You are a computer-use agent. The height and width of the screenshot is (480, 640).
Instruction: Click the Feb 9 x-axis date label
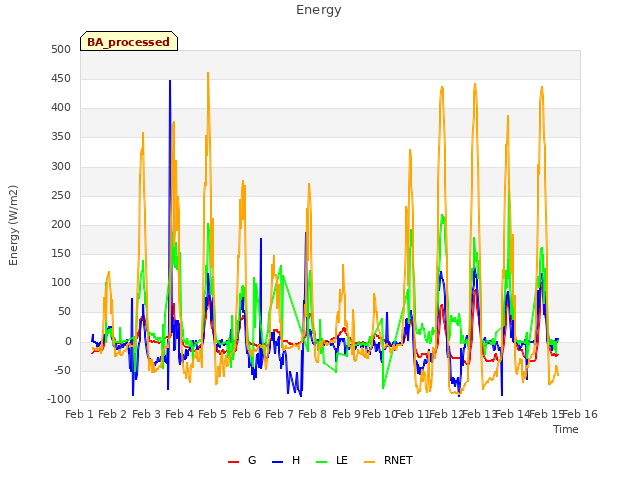346,415
